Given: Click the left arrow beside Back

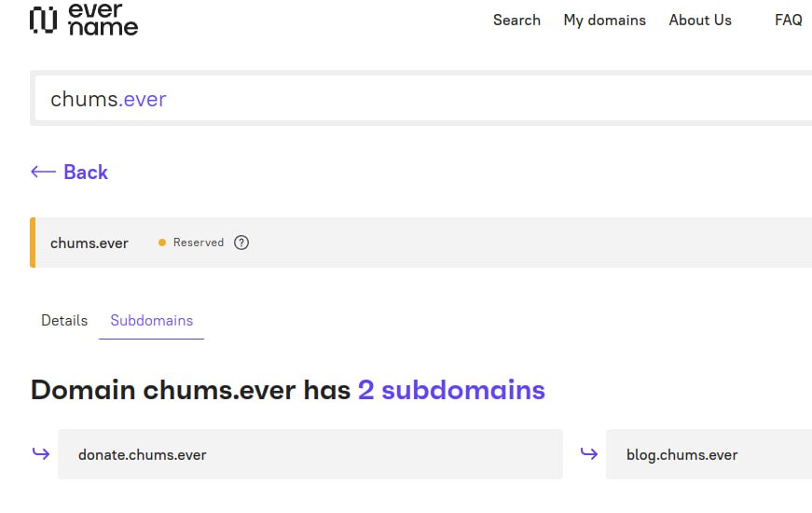Looking at the screenshot, I should pyautogui.click(x=43, y=172).
